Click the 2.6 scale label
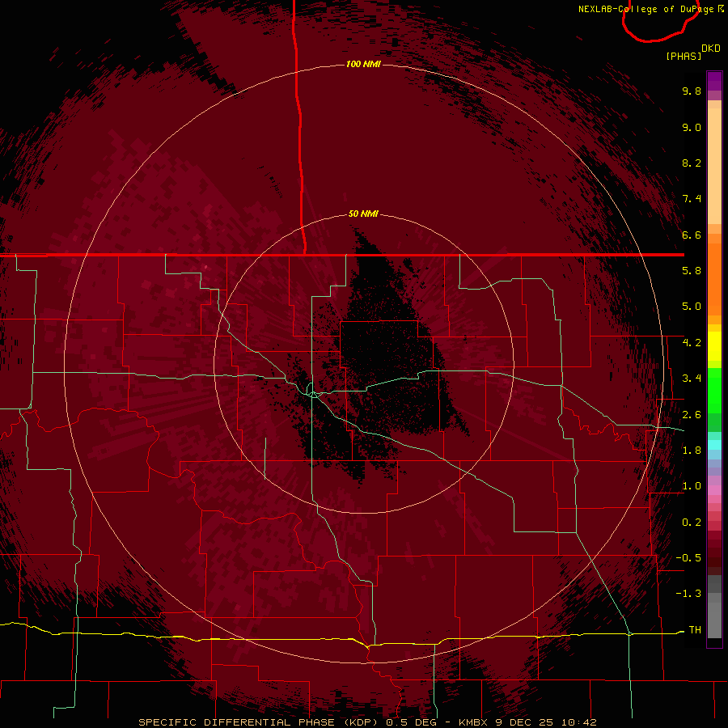This screenshot has height=728, width=728. [x=692, y=415]
